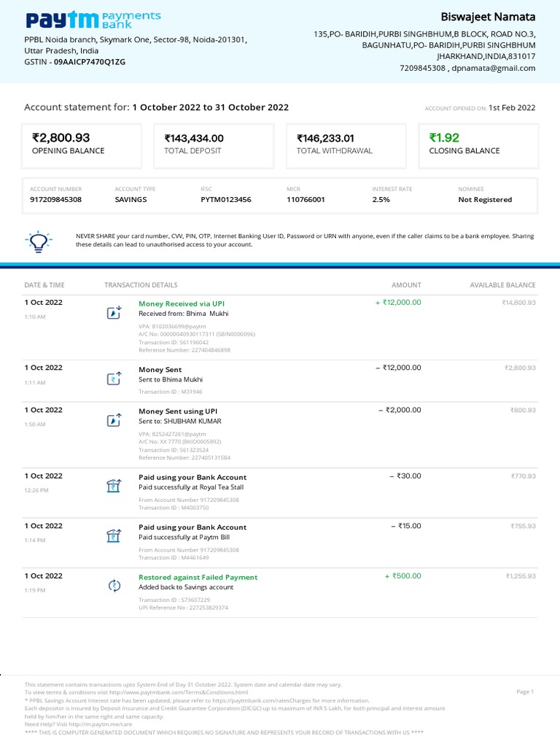
Task: Select phone number 7209845308 in header
Action: click(x=422, y=68)
